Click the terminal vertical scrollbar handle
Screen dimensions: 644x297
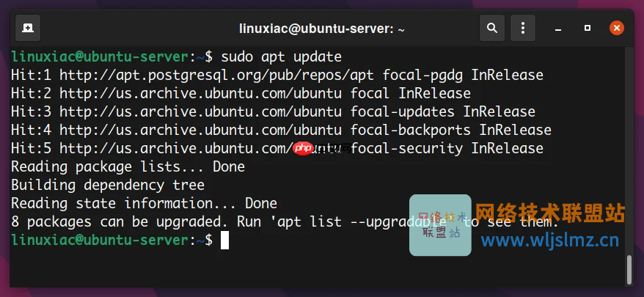[x=629, y=270]
